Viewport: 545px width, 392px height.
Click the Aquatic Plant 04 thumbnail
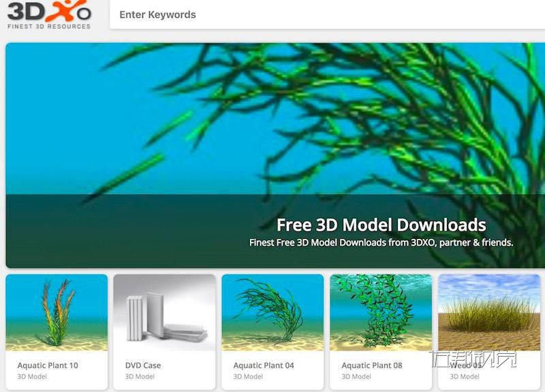[x=272, y=313]
